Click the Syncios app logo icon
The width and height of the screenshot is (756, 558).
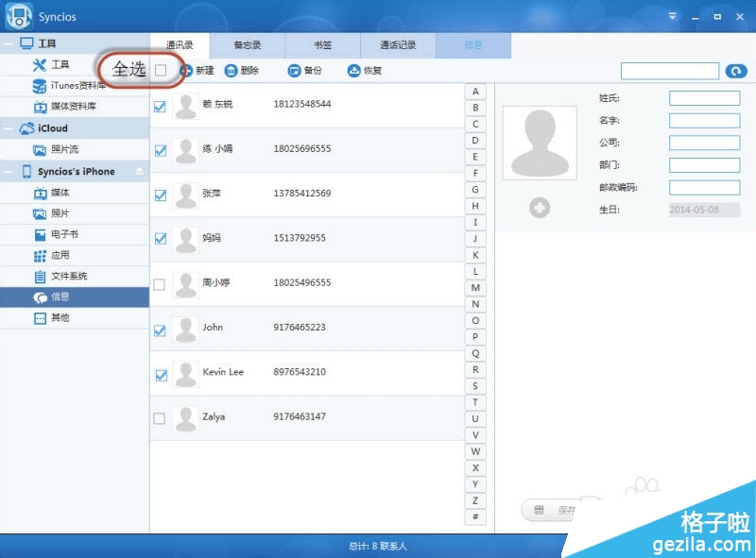[x=19, y=16]
